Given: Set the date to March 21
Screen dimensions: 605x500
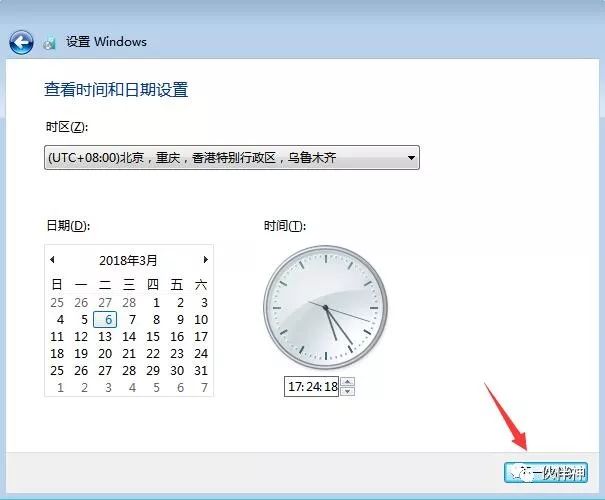Looking at the screenshot, I should click(129, 353).
